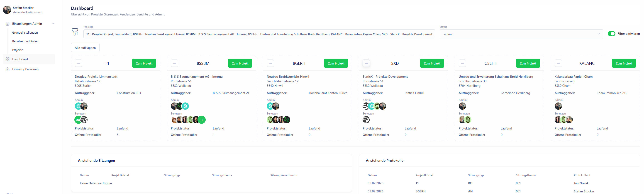
Task: Open the Projekte multi-select field
Action: pyautogui.click(x=259, y=34)
